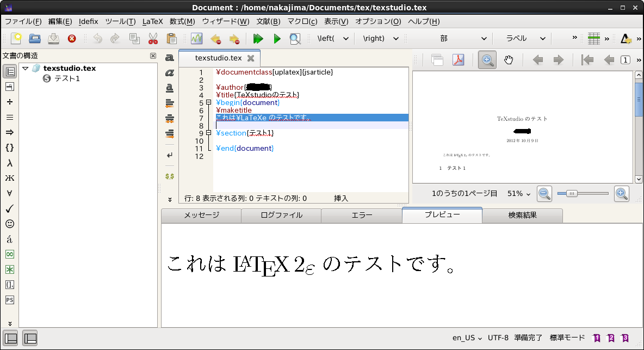The width and height of the screenshot is (644, 350).
Task: Open the delimiters braces symbol panel
Action: [x=9, y=148]
